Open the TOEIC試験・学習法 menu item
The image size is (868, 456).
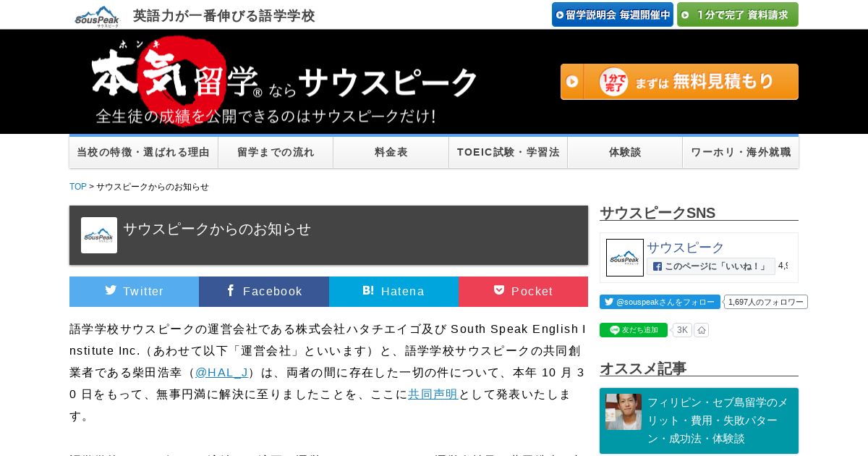click(x=509, y=152)
